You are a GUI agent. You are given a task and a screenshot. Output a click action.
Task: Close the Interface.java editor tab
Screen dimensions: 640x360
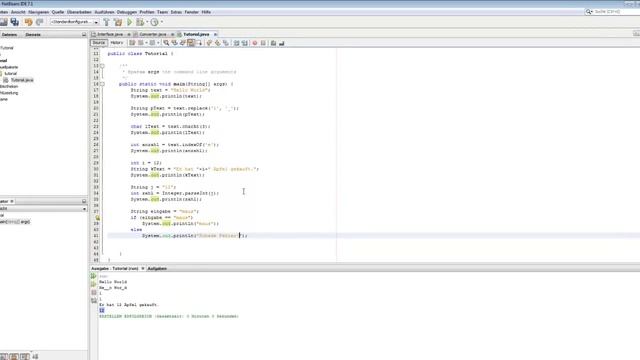pyautogui.click(x=129, y=34)
